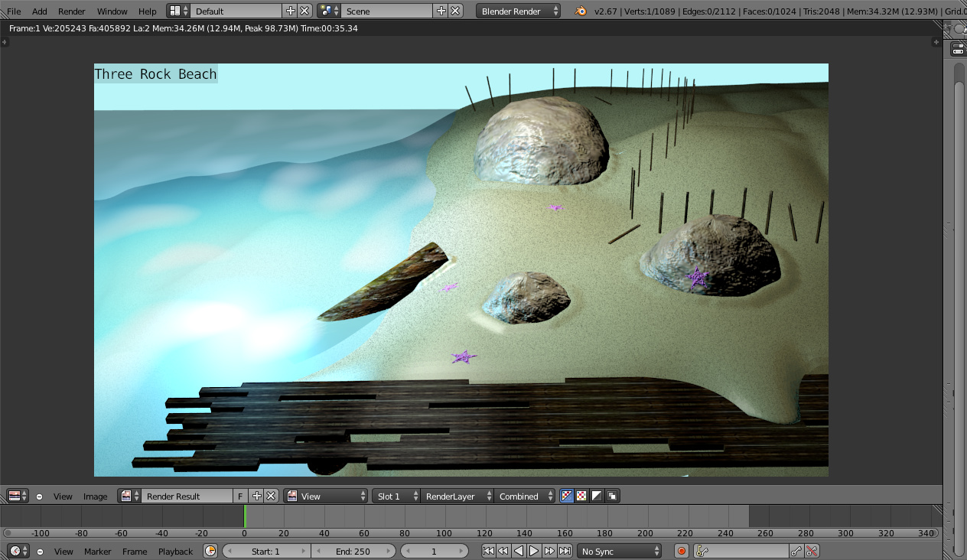
Task: Browse images linked to Render Result
Action: [x=129, y=496]
